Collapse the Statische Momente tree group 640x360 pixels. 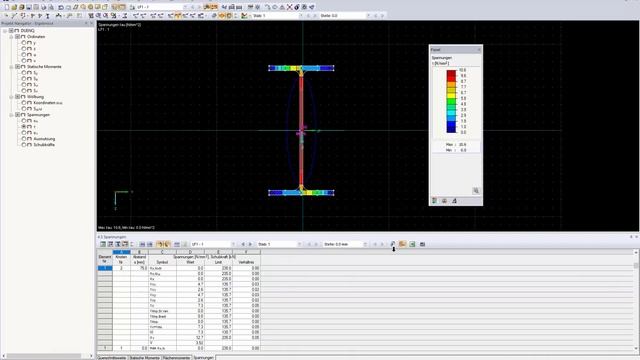tap(11, 67)
